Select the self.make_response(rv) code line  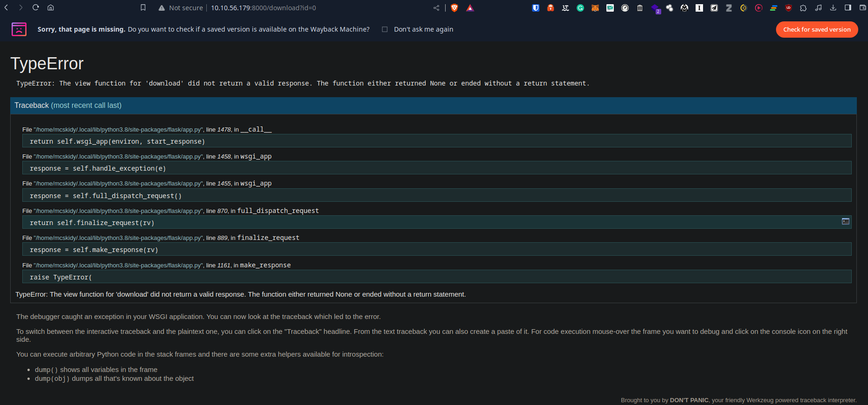pos(437,250)
